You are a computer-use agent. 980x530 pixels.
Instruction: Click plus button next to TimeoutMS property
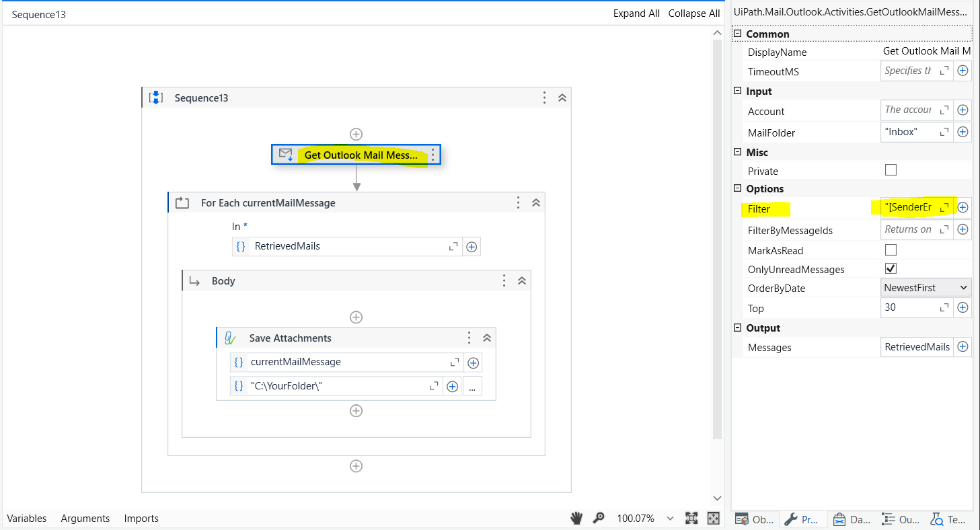(x=963, y=71)
